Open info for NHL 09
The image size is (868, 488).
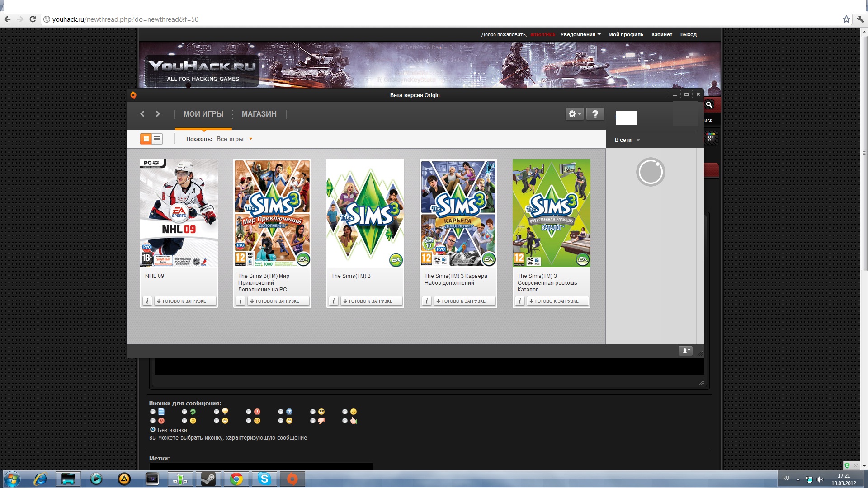147,301
